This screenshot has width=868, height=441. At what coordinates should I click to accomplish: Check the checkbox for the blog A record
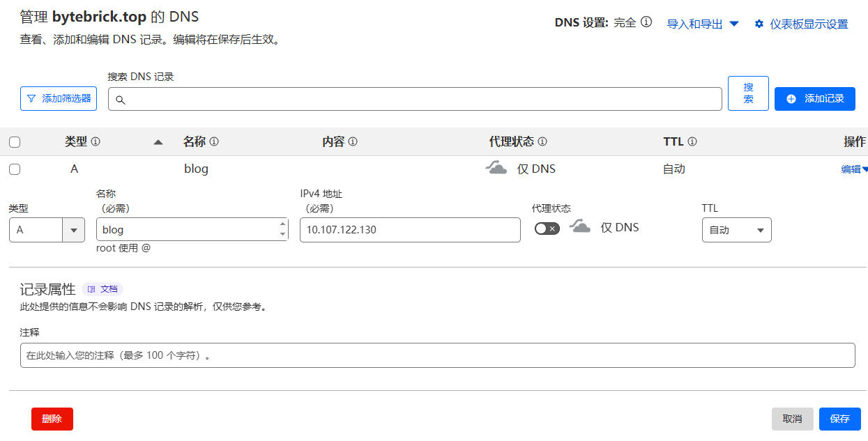(15, 169)
